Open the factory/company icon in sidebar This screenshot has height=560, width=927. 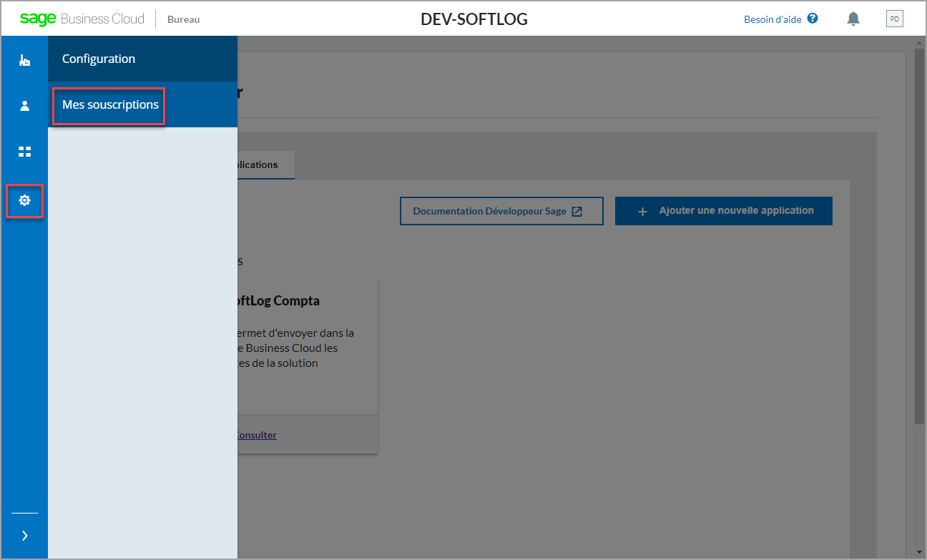tap(24, 61)
